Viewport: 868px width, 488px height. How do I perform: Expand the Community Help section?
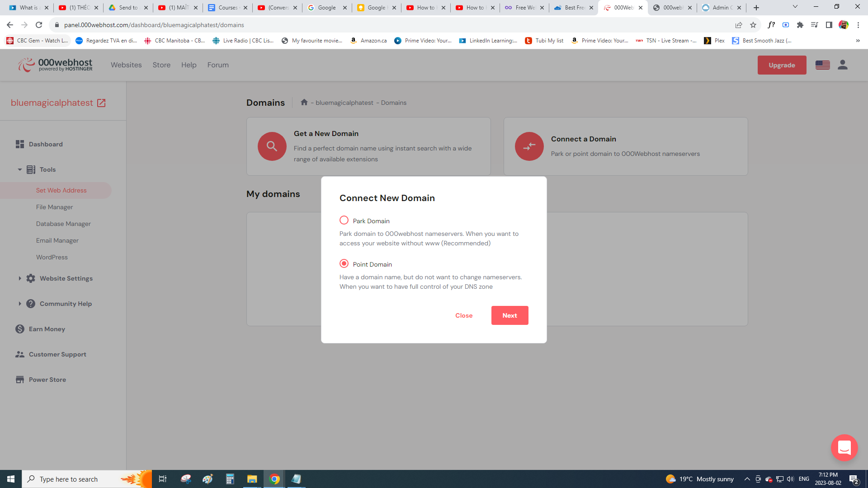click(19, 304)
